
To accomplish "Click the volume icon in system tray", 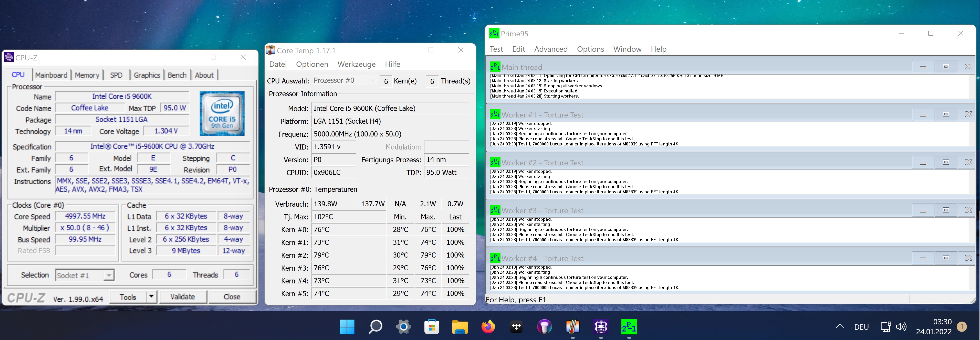I will pos(901,327).
